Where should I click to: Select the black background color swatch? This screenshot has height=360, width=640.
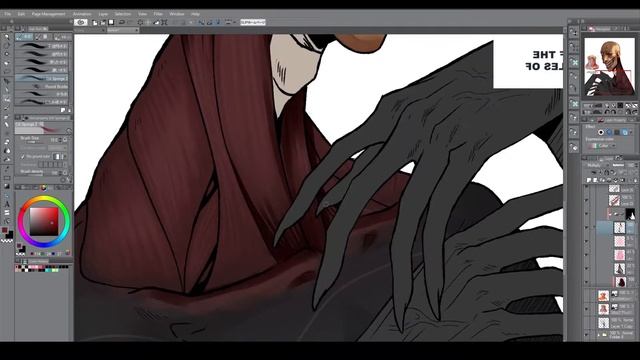coord(10,234)
